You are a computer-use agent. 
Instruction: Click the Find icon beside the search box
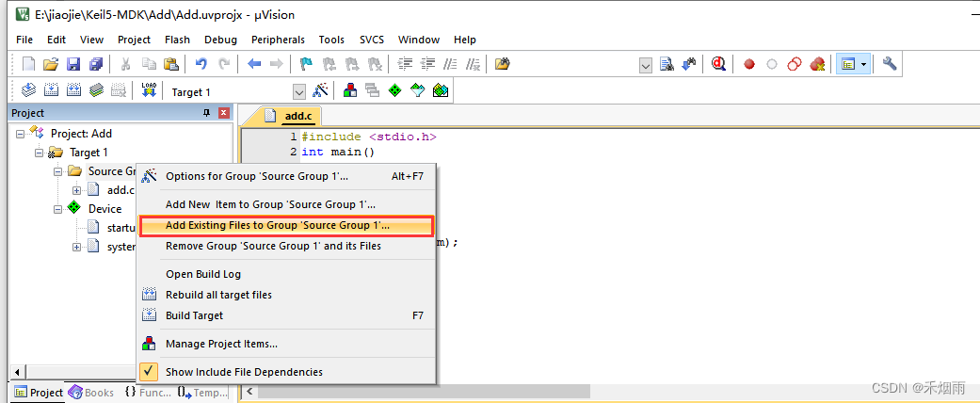point(667,64)
